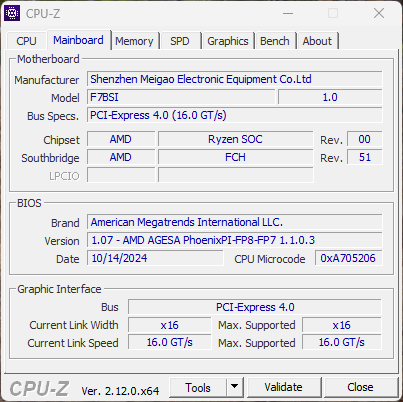This screenshot has height=402, width=403.
Task: Click the Max. Supported speed 16.0 GT/s value
Action: 342,343
